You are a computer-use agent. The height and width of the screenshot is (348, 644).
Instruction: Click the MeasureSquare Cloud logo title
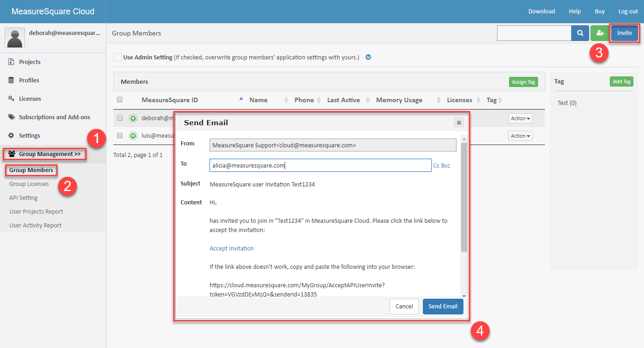(x=53, y=12)
